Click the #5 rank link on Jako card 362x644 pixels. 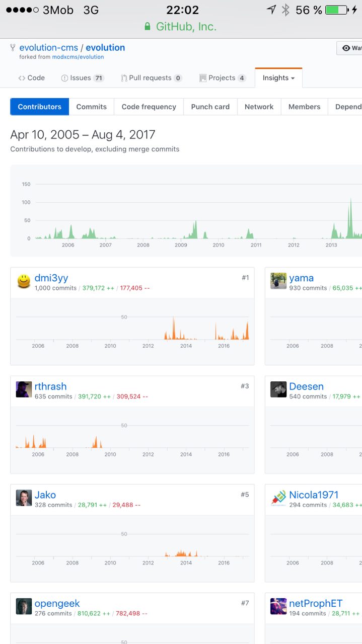point(245,495)
